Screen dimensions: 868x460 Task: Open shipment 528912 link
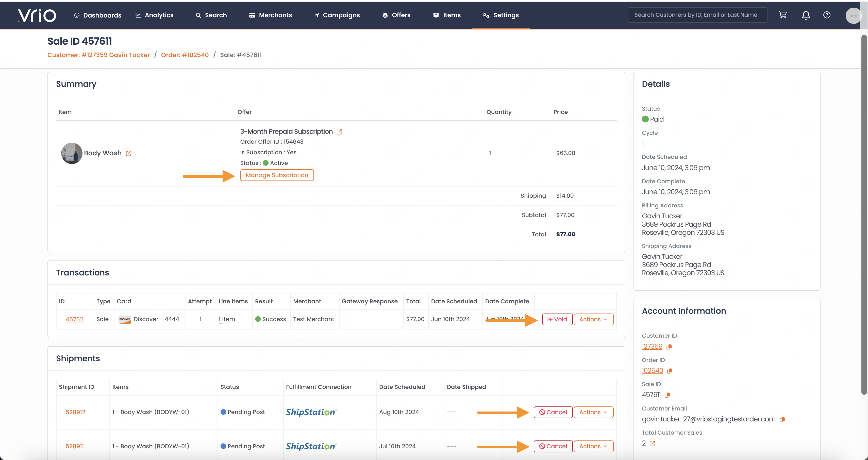click(75, 412)
